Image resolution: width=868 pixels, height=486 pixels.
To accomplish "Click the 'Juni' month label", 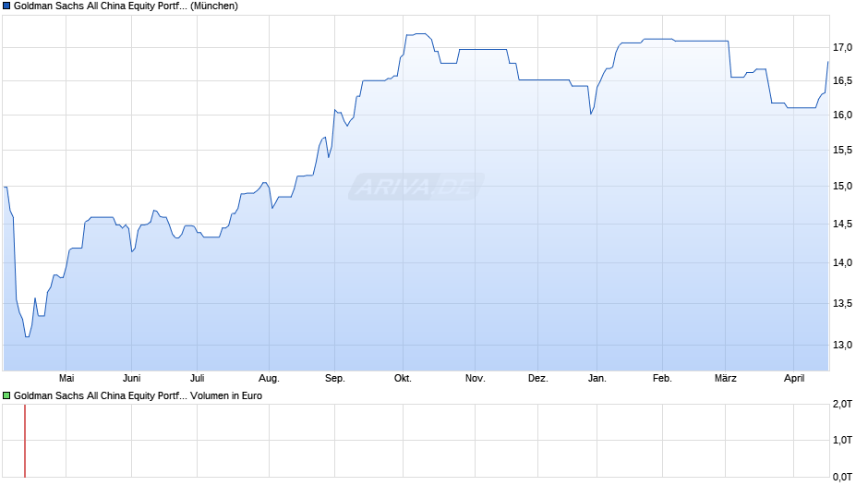I will [x=131, y=378].
